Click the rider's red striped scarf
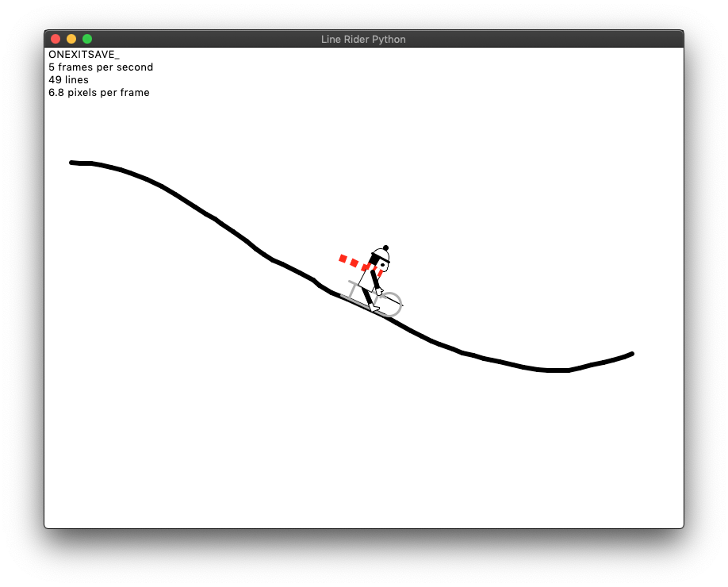Screen dimensions: 728x587 pos(360,265)
